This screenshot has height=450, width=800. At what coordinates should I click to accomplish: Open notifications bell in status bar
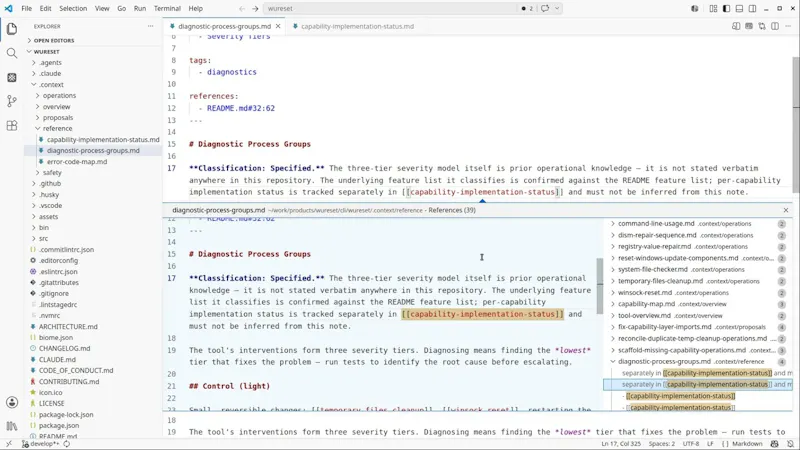[790, 444]
